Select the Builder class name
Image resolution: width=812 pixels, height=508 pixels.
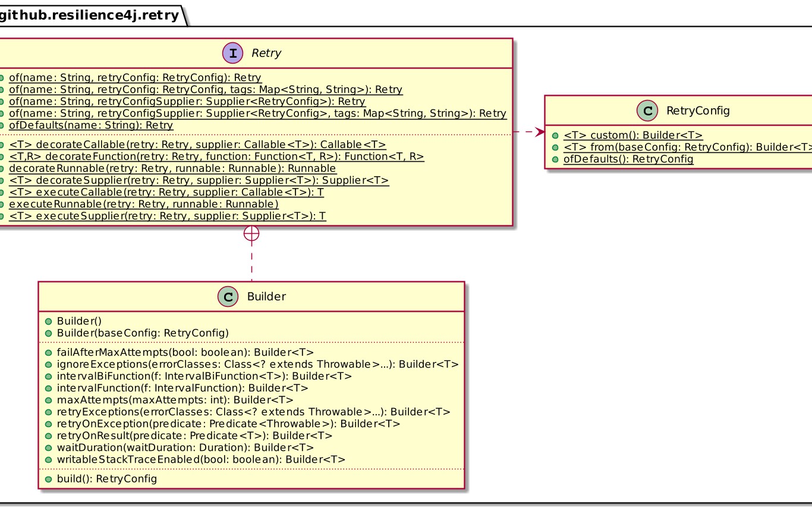coord(266,296)
